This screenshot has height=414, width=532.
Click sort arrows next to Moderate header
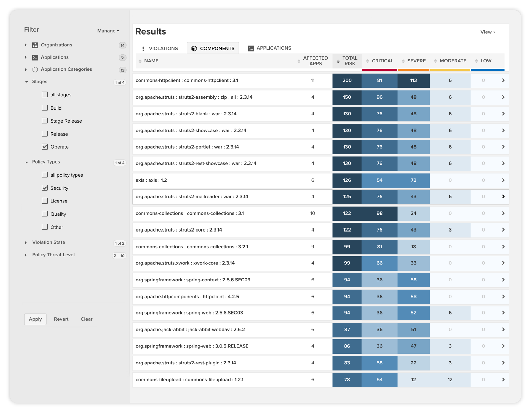click(435, 61)
